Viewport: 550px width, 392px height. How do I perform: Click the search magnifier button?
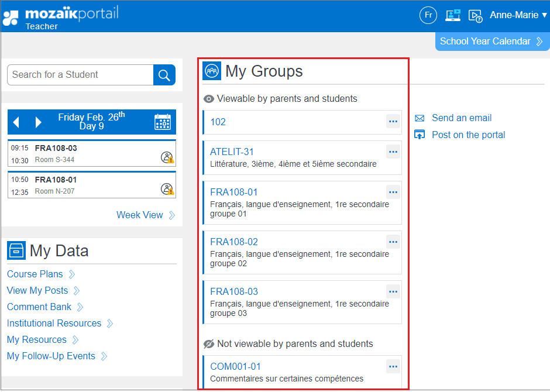point(164,75)
